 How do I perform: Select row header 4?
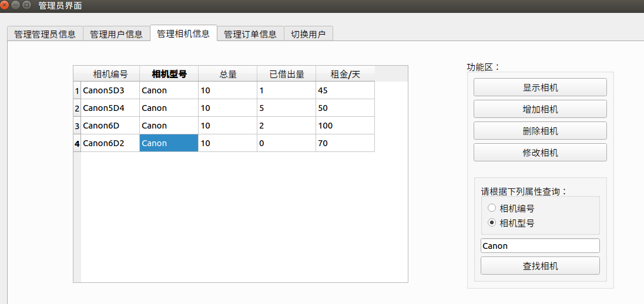77,143
